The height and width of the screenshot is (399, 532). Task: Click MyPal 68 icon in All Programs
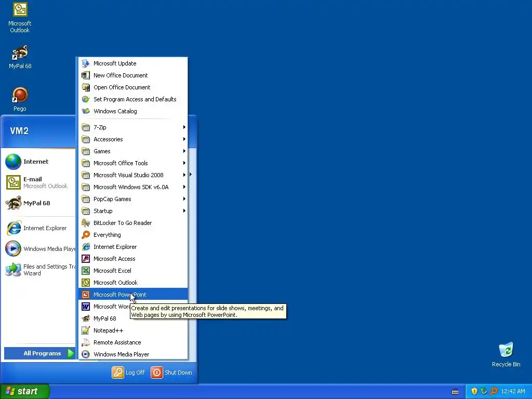click(86, 318)
